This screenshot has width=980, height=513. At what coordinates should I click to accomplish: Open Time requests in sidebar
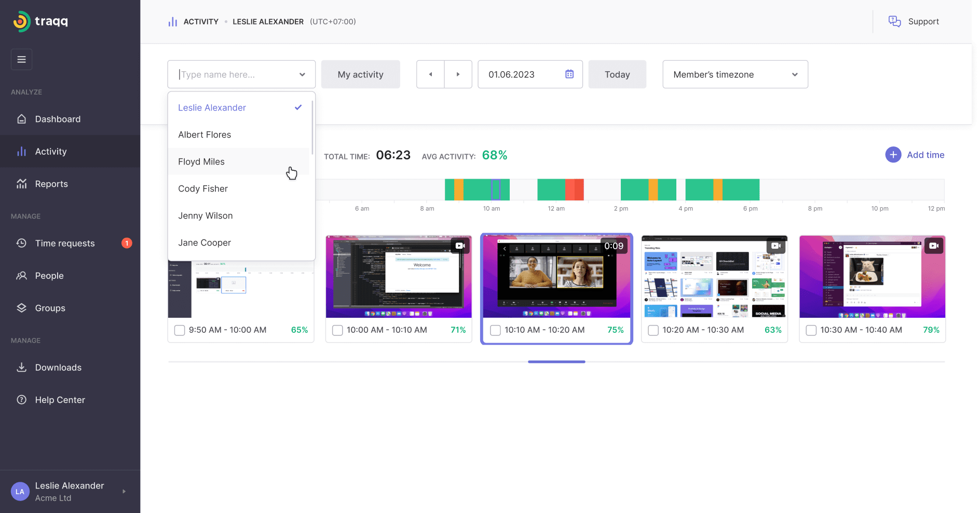pos(65,244)
